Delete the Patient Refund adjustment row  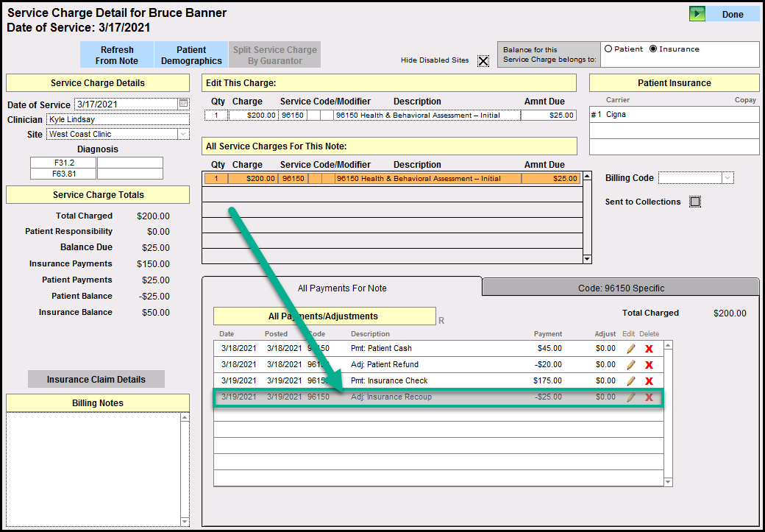click(649, 365)
